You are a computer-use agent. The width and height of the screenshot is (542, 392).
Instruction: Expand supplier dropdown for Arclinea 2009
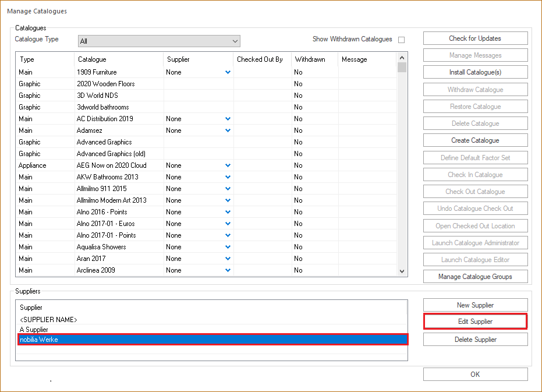(228, 270)
